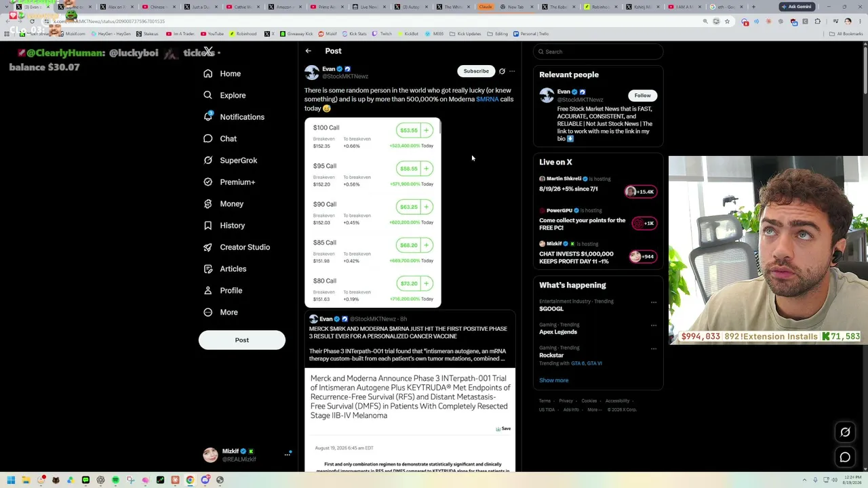Join PowerGPU's live +1K broadcast
This screenshot has width=868, height=488.
click(x=644, y=223)
